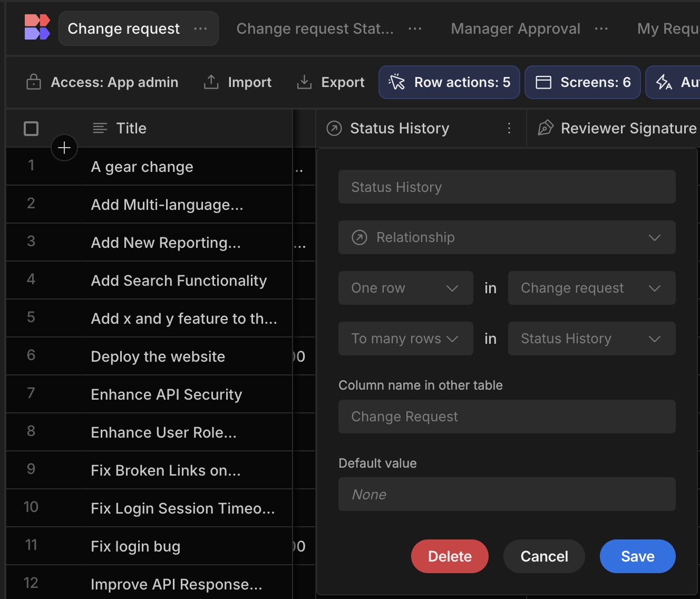Click the column name field Status History
The height and width of the screenshot is (599, 700).
click(507, 187)
